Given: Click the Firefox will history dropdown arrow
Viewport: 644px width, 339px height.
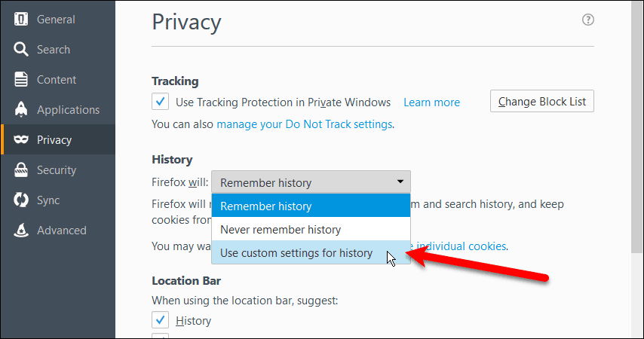Looking at the screenshot, I should coord(400,182).
